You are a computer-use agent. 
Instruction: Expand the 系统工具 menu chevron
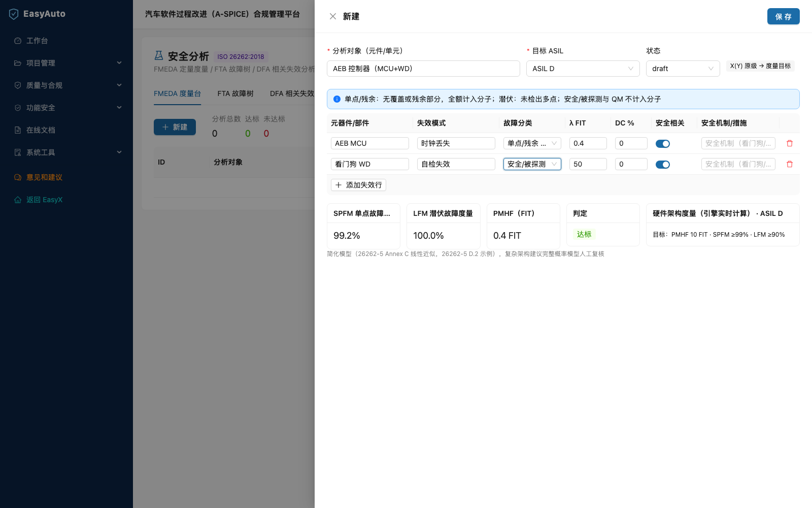(119, 152)
